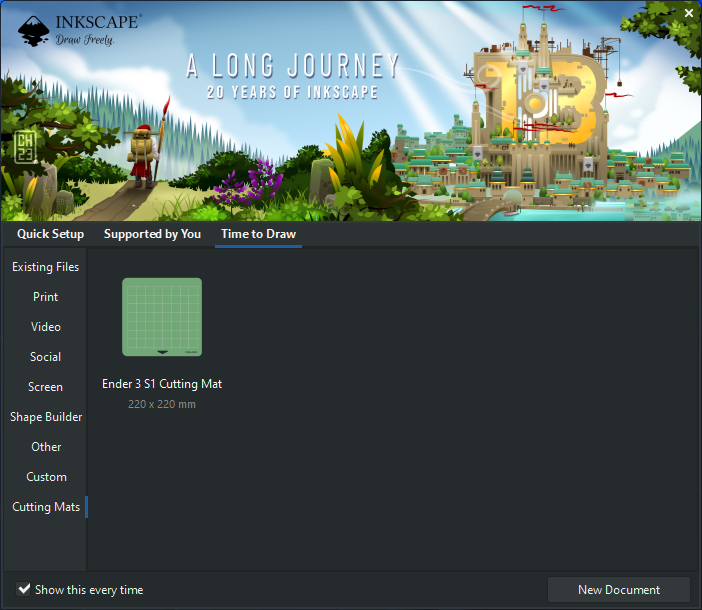
Task: Click the Ender 3 S1 Cutting Mat label
Action: click(x=162, y=384)
